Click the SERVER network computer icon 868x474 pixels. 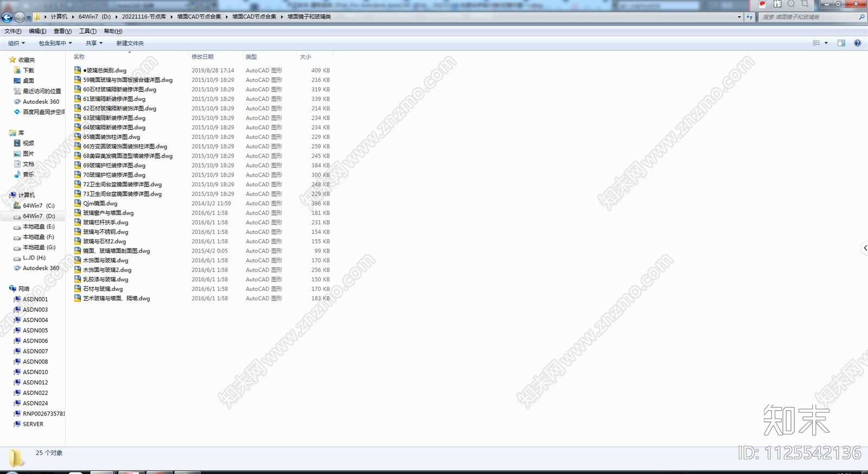tap(17, 424)
